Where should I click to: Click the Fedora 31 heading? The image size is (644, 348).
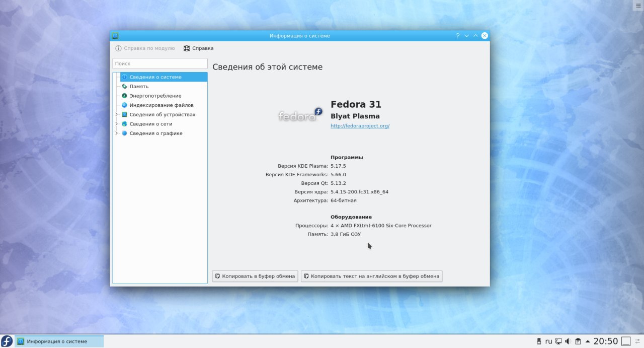356,104
